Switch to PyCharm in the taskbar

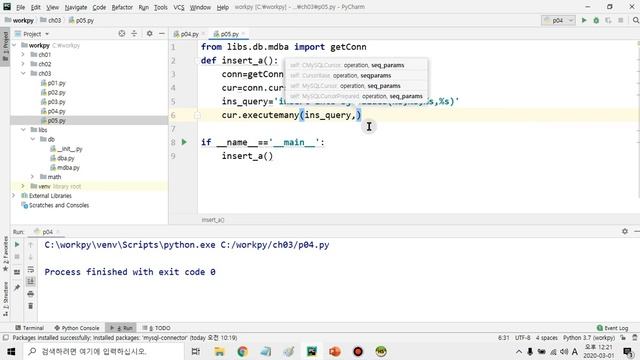coord(312,351)
